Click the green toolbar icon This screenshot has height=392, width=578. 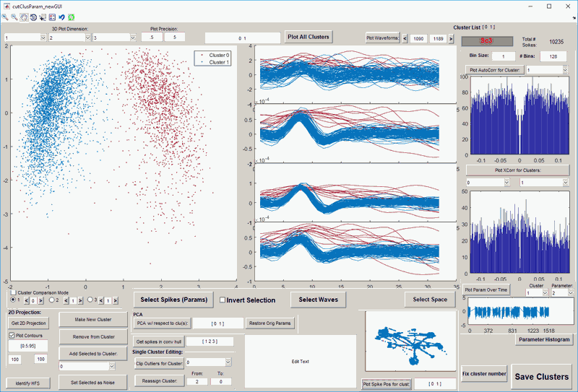72,17
